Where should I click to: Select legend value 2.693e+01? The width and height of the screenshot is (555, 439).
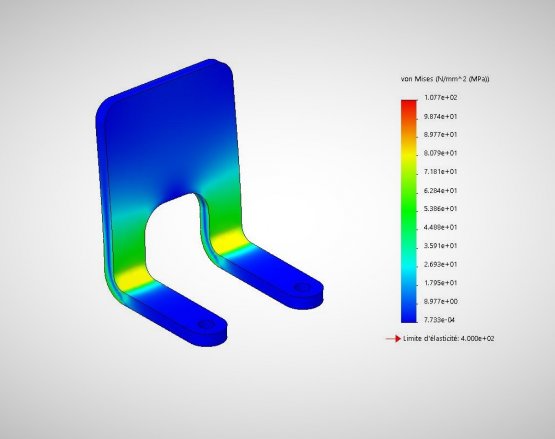[x=441, y=264]
